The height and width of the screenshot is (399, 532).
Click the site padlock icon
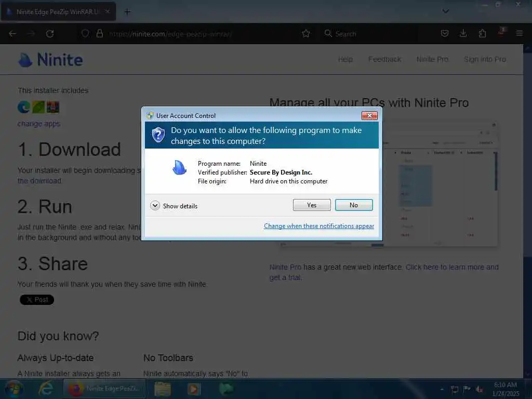(x=99, y=34)
